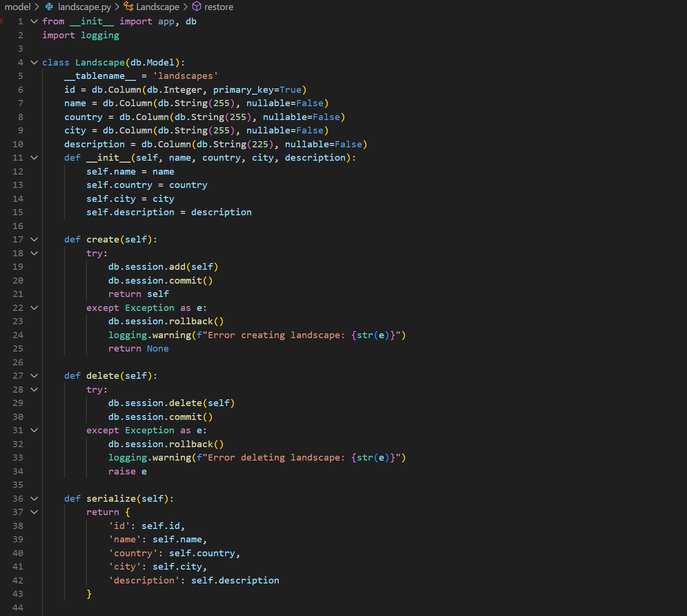Viewport: 687px width, 616px height.
Task: Click line number 44 in the gutter
Action: click(18, 607)
